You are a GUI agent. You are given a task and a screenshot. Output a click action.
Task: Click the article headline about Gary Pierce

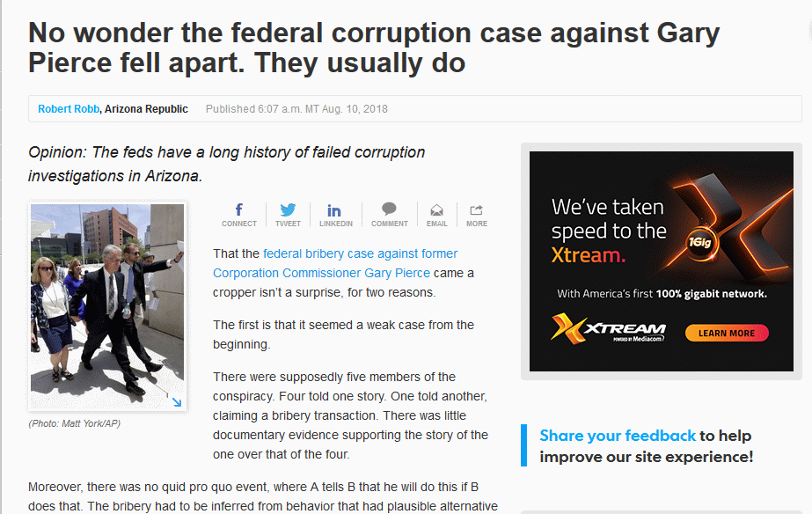coord(374,48)
